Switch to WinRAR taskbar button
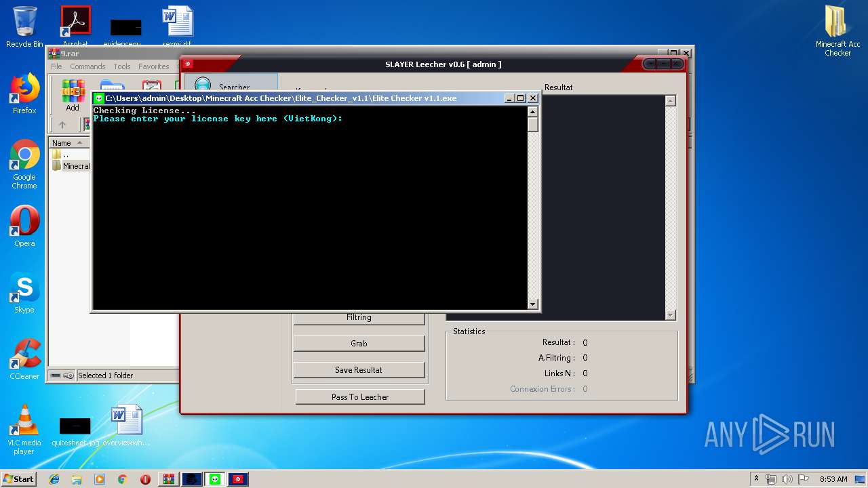 (x=169, y=479)
